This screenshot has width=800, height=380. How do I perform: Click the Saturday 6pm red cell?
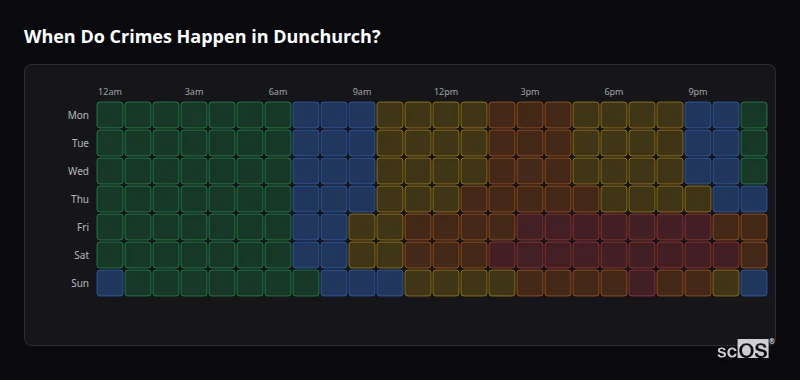[614, 255]
